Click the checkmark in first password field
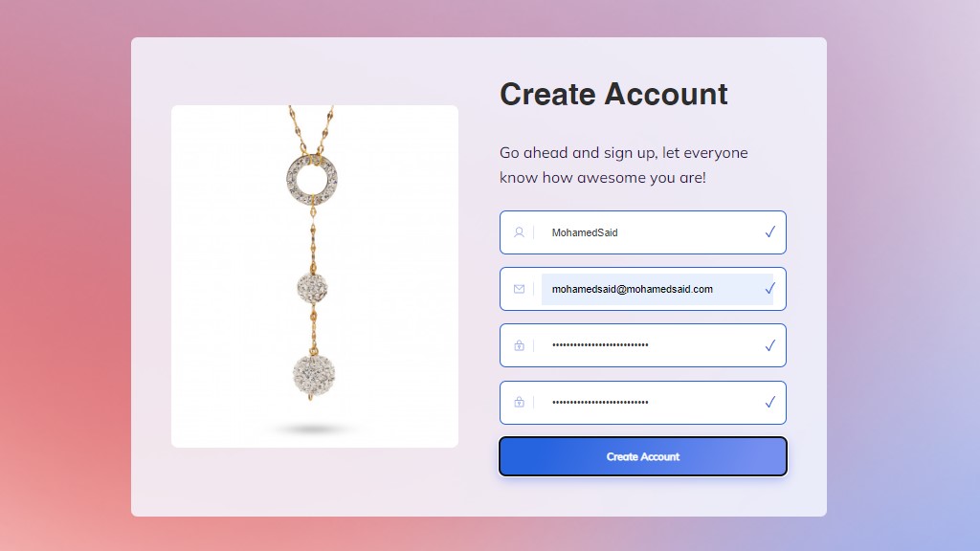 [770, 345]
